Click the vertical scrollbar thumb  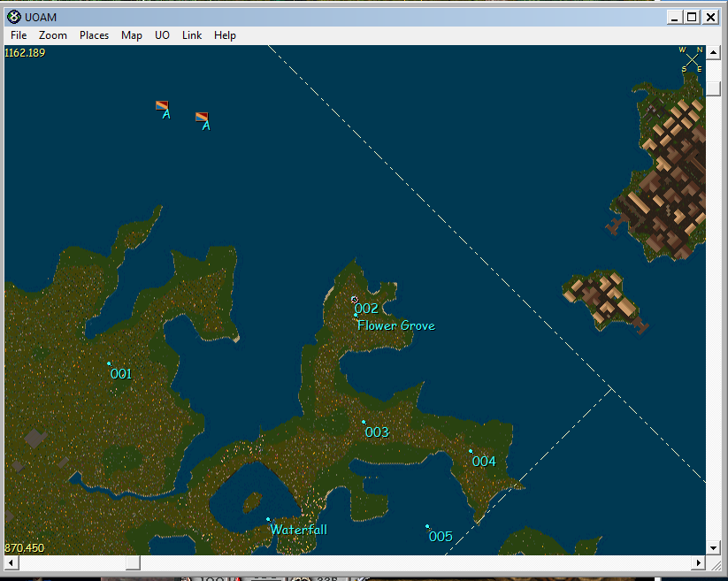pos(713,88)
